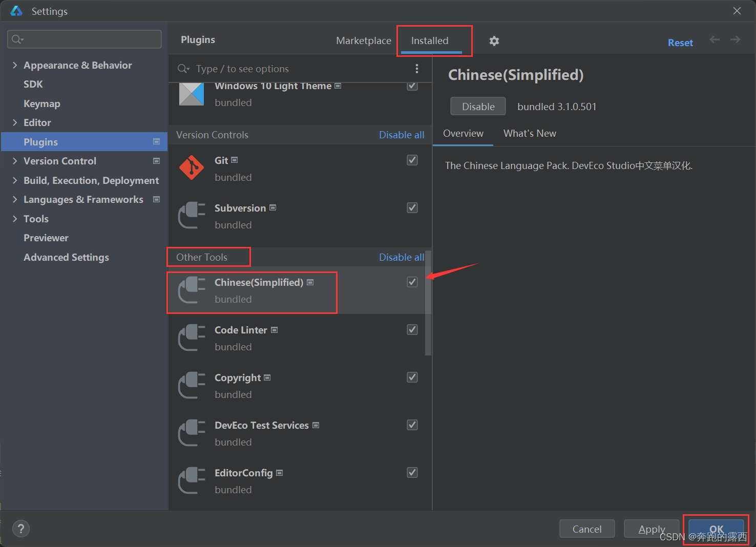Expand the Build, Execution, Deployment node
Screen dimensions: 756x547
[x=15, y=180]
